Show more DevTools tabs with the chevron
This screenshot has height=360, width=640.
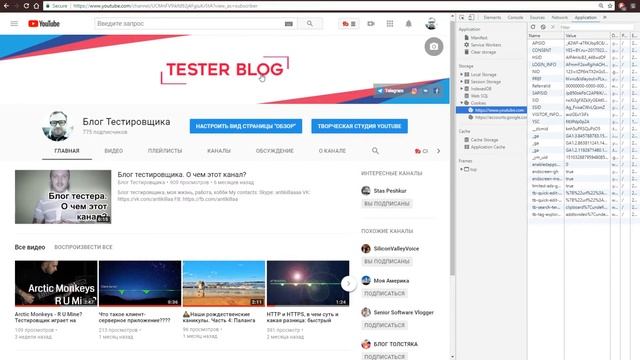pyautogui.click(x=605, y=18)
